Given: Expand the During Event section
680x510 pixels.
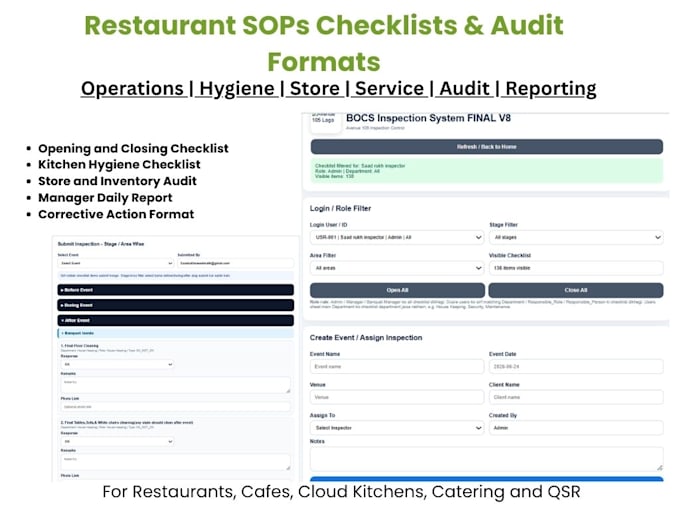Looking at the screenshot, I should [176, 305].
